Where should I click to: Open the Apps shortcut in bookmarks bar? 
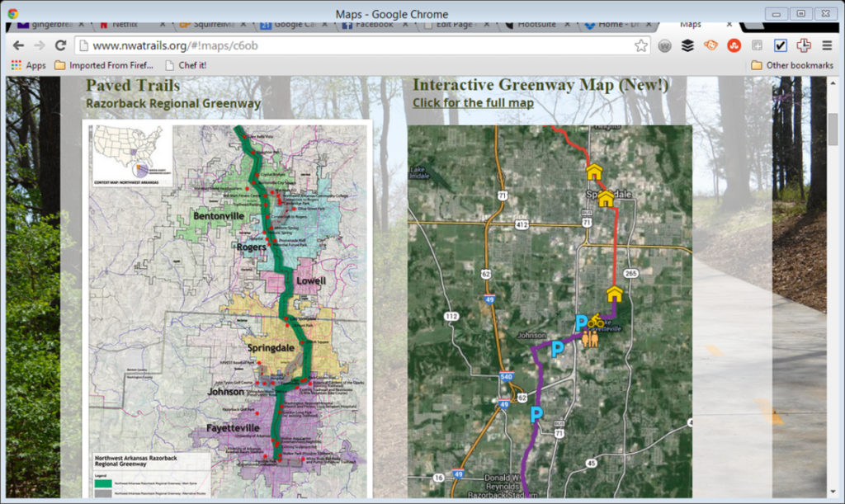click(x=29, y=65)
